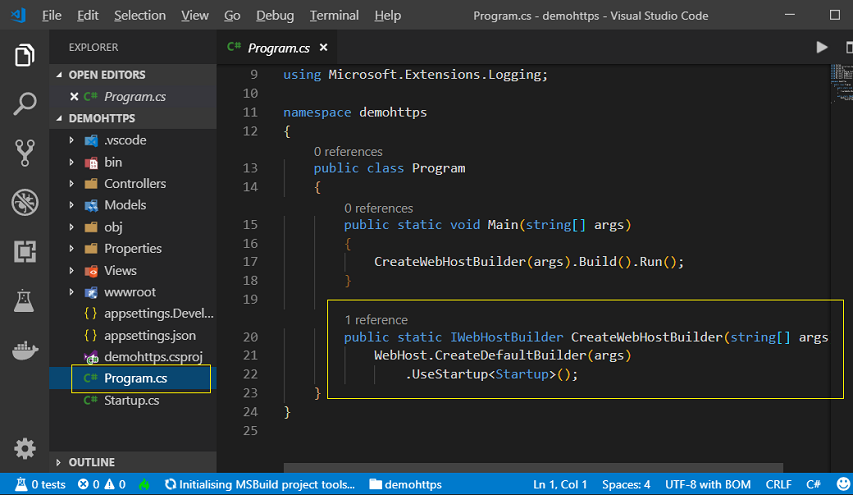This screenshot has width=853, height=495.
Task: Click line number 17 in gutter
Action: click(x=250, y=262)
